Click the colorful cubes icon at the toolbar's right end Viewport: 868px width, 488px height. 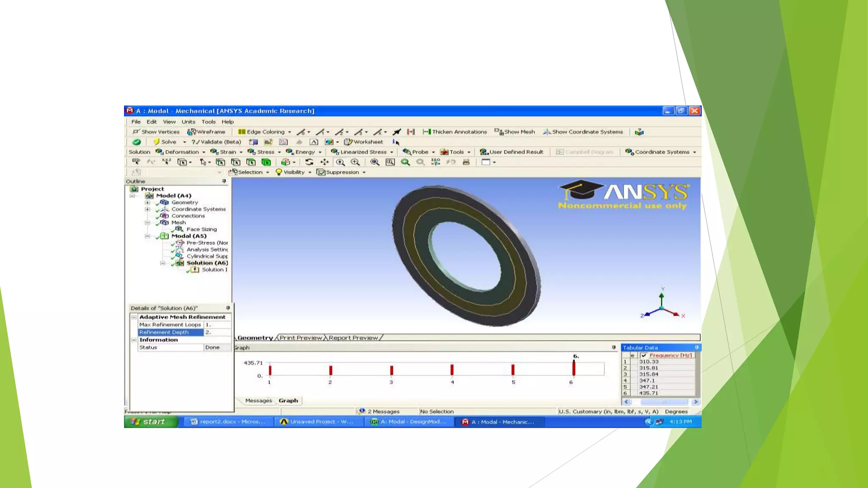click(639, 132)
